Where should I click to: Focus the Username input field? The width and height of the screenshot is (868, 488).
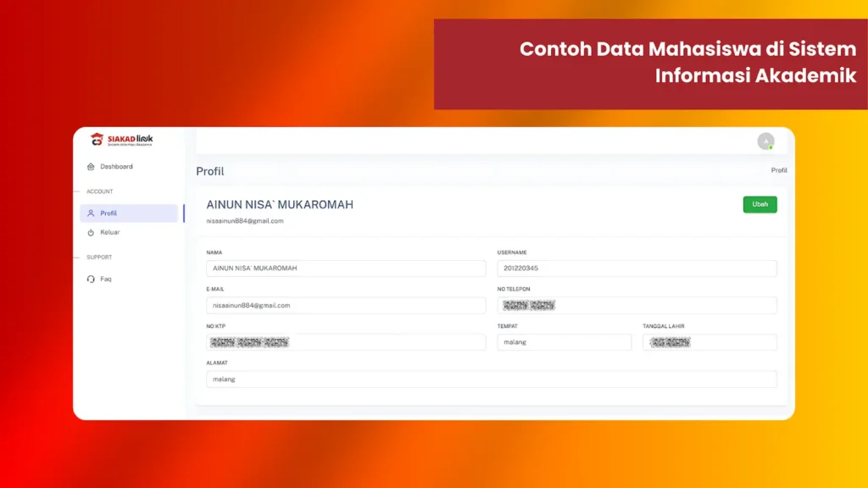click(x=637, y=269)
